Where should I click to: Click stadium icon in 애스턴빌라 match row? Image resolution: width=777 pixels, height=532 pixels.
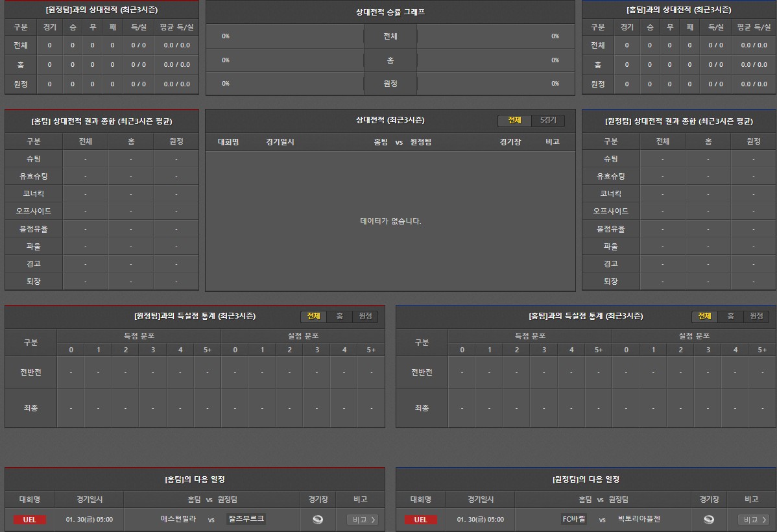point(318,520)
